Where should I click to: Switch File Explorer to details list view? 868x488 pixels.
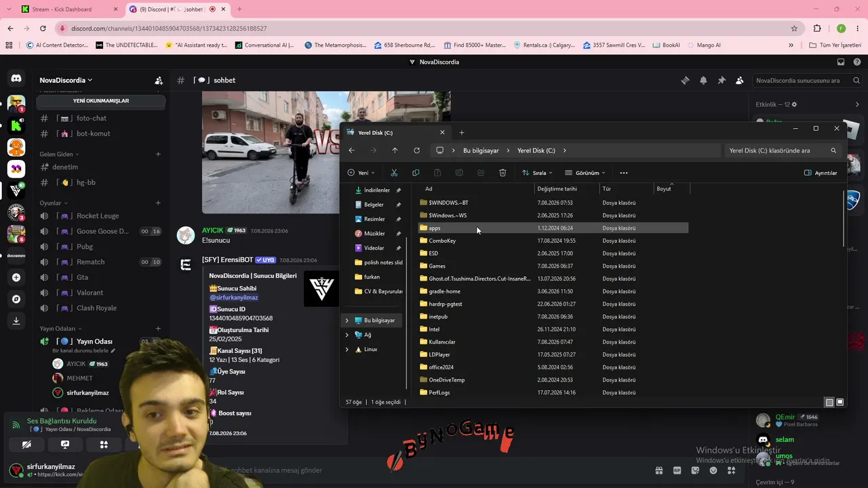pyautogui.click(x=829, y=402)
